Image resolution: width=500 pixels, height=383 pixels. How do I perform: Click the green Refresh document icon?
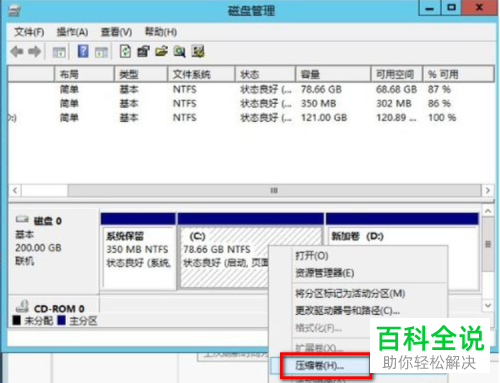(125, 52)
